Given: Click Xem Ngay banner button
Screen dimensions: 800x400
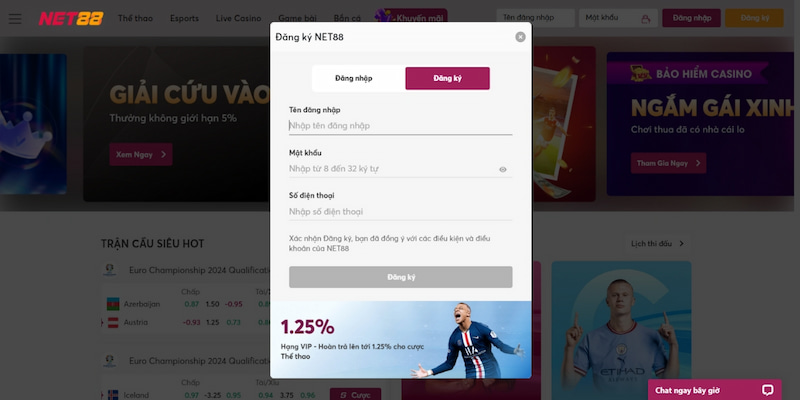Looking at the screenshot, I should click(x=141, y=154).
